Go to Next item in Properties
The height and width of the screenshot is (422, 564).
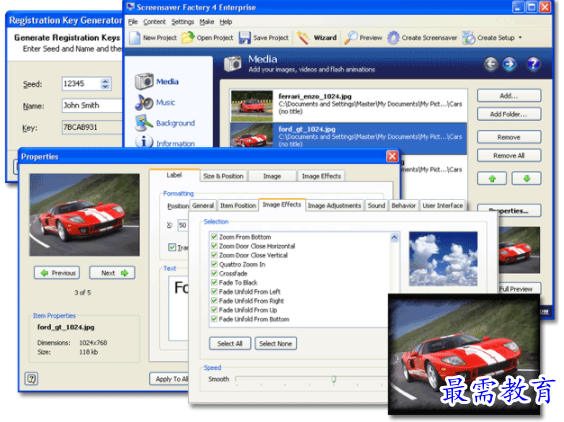point(112,273)
